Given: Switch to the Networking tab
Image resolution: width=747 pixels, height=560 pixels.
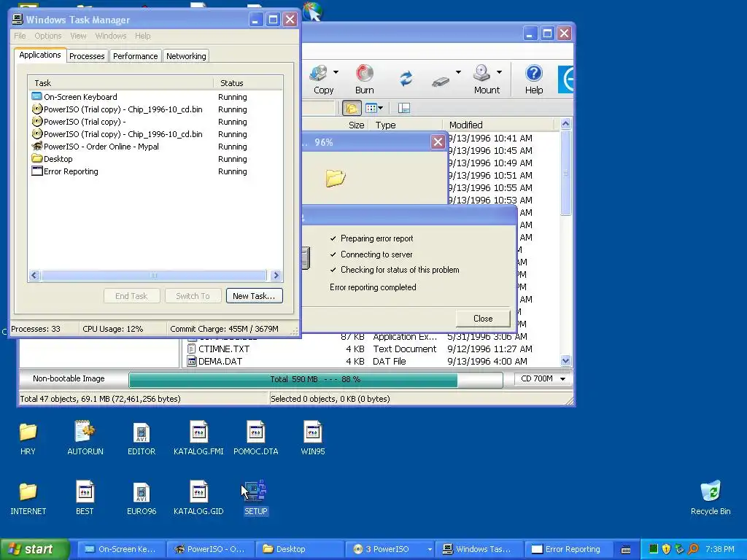Looking at the screenshot, I should point(186,56).
